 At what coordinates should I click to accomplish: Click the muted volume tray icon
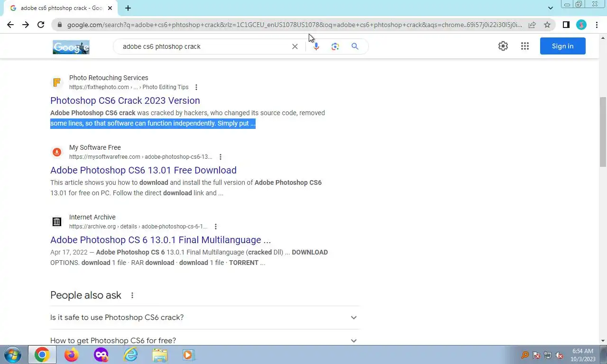point(559,355)
